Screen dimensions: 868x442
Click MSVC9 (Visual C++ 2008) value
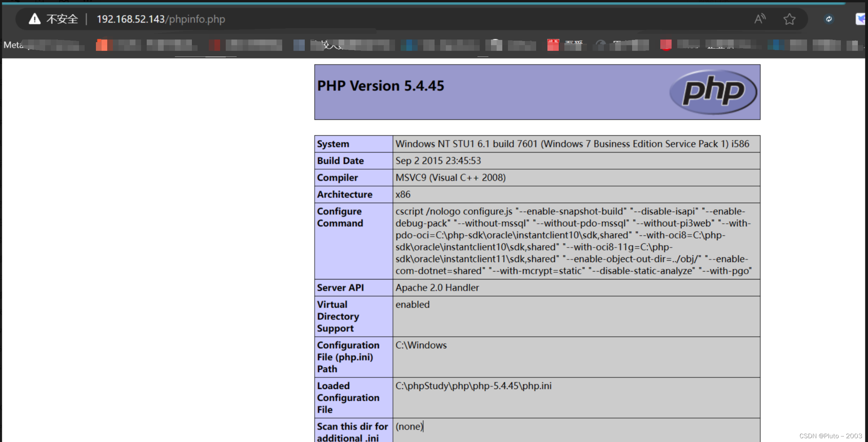point(450,178)
